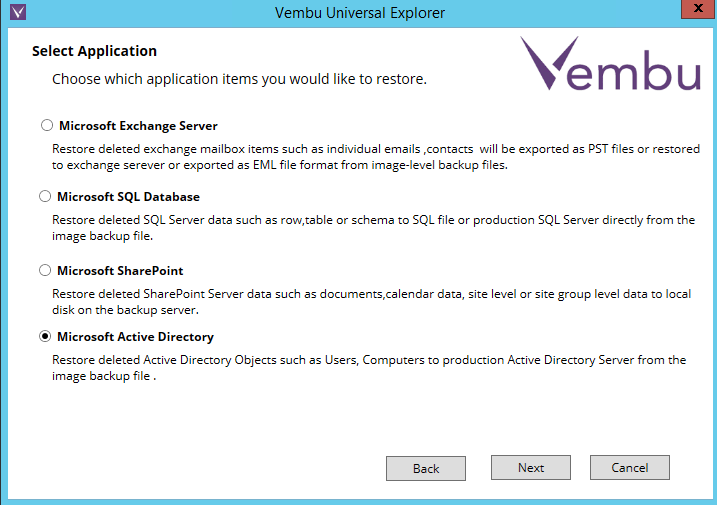This screenshot has width=717, height=505.
Task: Click the Microsoft Active Directory label
Action: coord(135,337)
